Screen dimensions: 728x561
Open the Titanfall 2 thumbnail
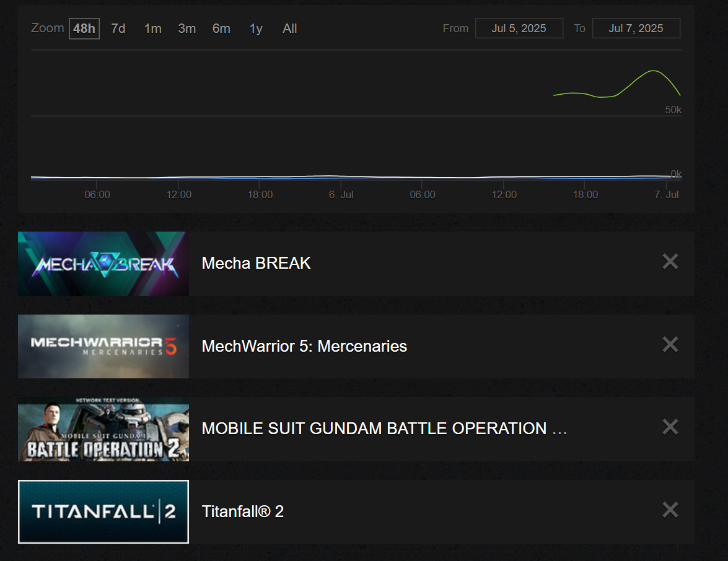(x=103, y=511)
